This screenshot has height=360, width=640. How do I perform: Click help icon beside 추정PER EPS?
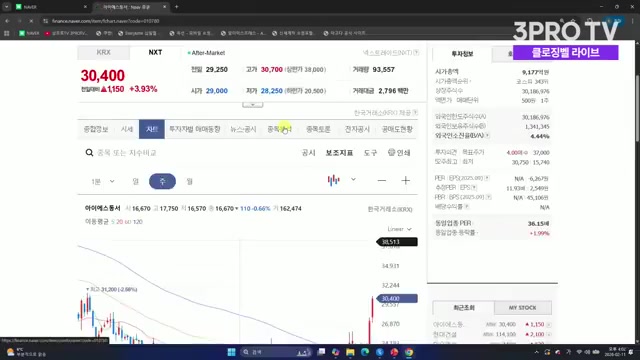[x=474, y=187]
